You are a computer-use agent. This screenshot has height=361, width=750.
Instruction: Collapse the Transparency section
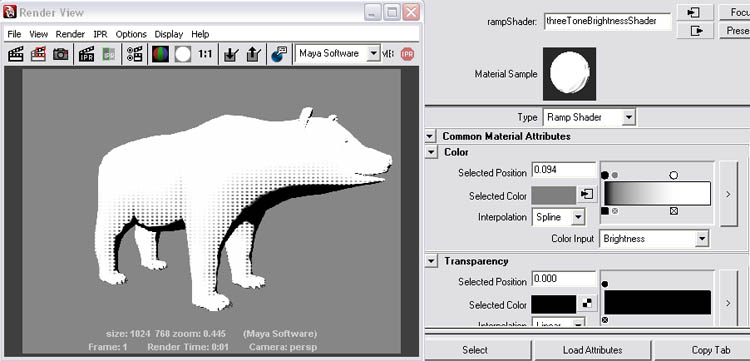(x=431, y=261)
